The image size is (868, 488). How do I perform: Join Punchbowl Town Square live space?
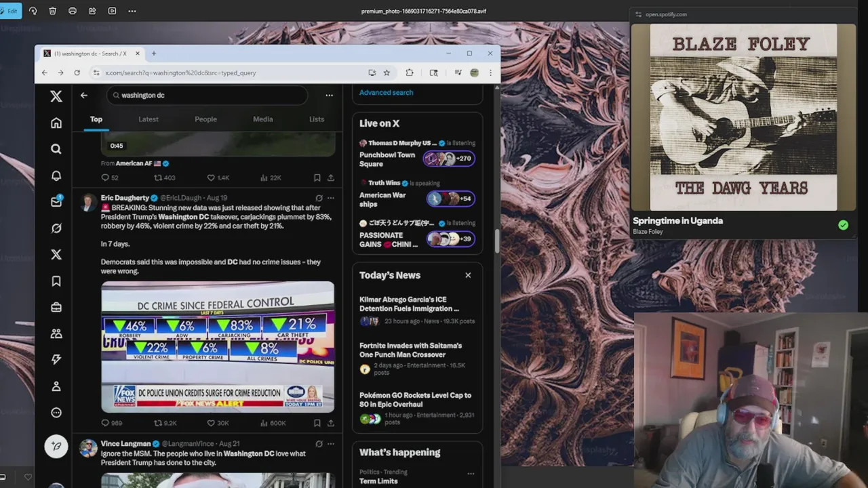coord(417,159)
